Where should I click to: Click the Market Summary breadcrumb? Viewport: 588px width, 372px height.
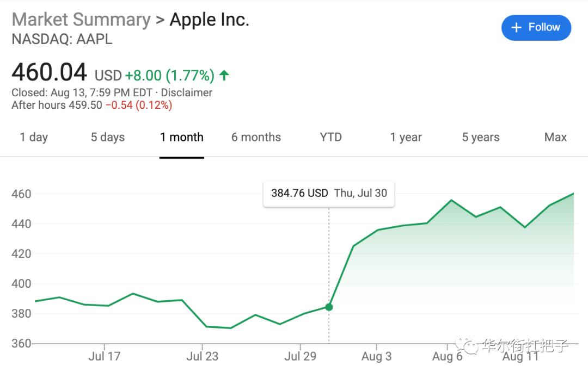point(81,20)
